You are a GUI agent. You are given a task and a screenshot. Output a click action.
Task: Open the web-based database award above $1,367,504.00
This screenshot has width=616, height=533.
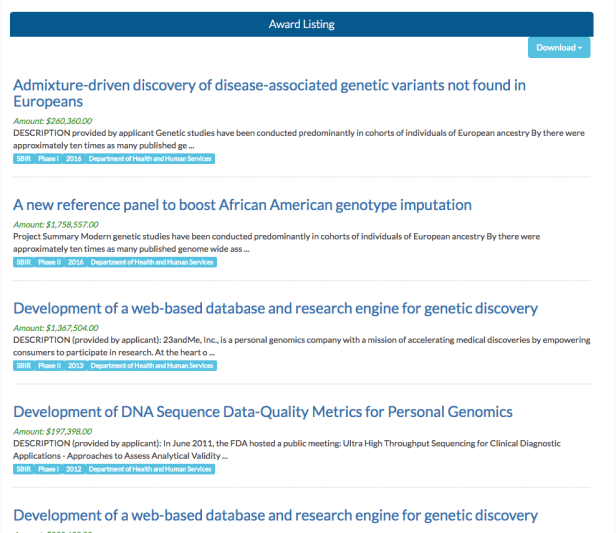(x=275, y=309)
